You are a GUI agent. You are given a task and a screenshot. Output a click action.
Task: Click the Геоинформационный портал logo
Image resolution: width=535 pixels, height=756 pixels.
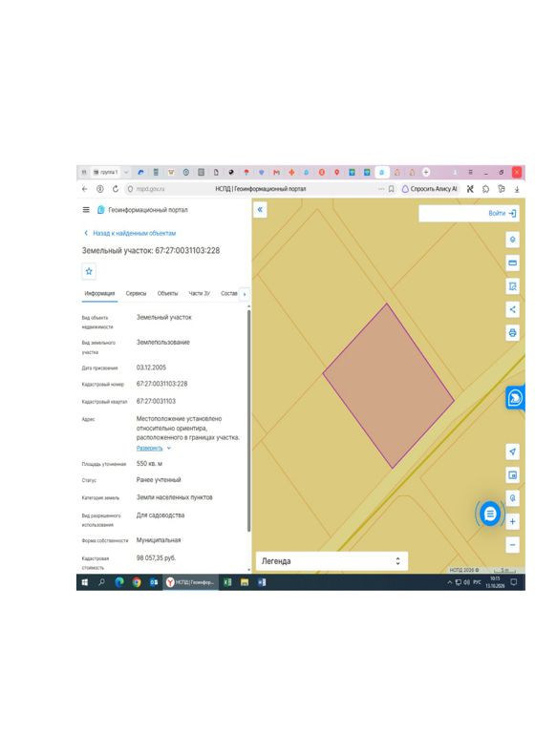[142, 210]
